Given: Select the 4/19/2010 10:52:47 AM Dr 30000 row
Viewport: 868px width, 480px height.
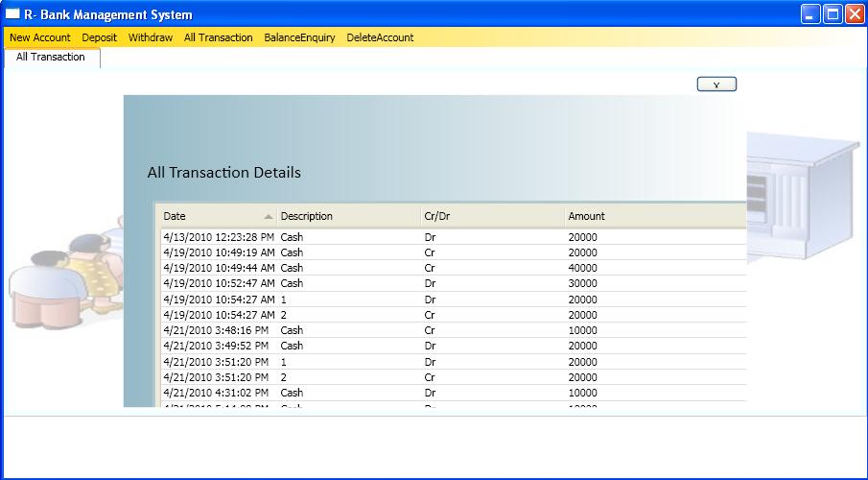Looking at the screenshot, I should coord(454,283).
